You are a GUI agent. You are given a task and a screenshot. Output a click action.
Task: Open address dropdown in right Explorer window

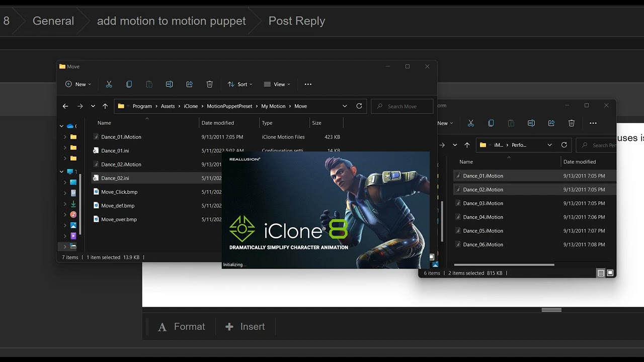550,145
